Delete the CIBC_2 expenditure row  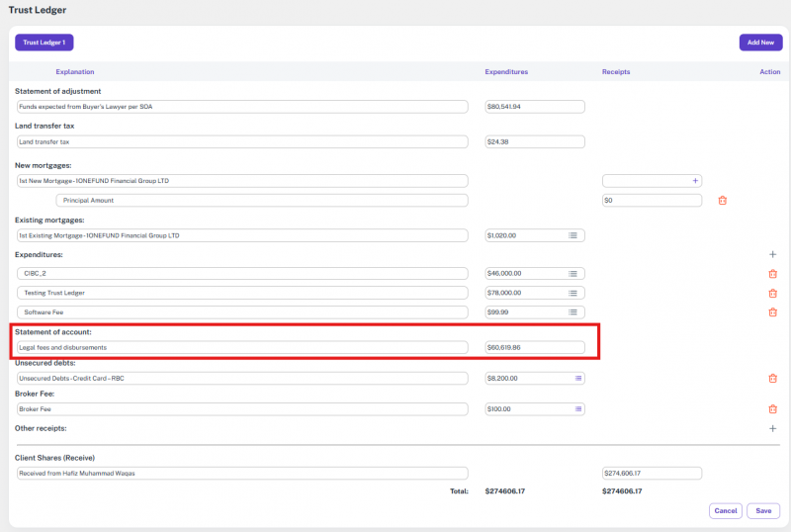click(772, 274)
